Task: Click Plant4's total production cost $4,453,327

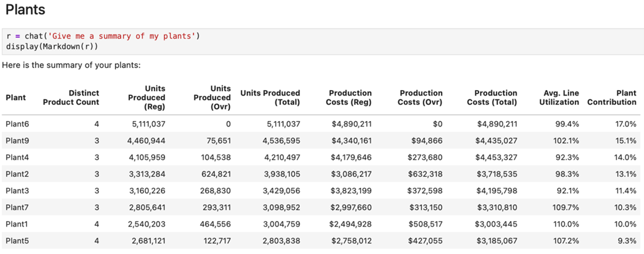Action: 497,157
